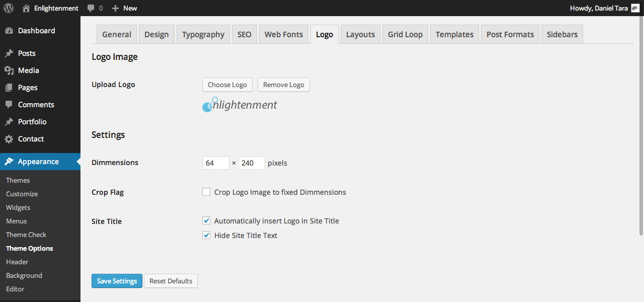Click the + New toolbar item

[124, 8]
